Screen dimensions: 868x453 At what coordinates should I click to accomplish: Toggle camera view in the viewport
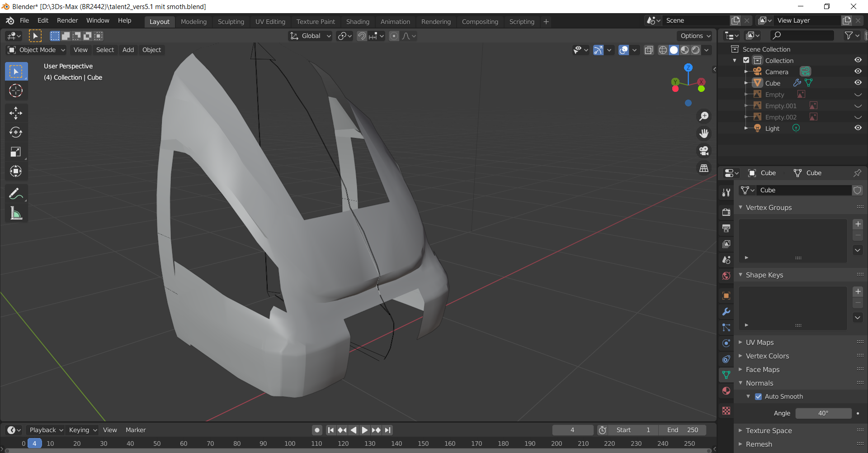point(704,151)
